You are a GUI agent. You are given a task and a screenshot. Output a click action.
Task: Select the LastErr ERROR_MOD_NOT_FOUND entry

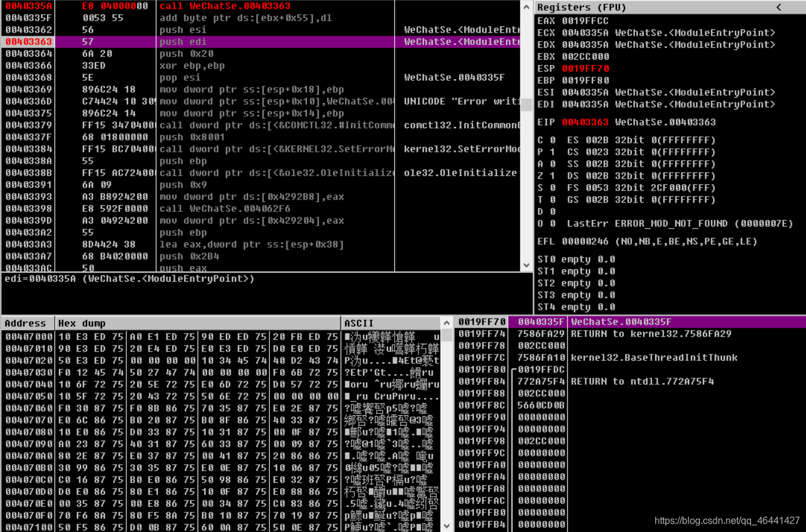680,223
